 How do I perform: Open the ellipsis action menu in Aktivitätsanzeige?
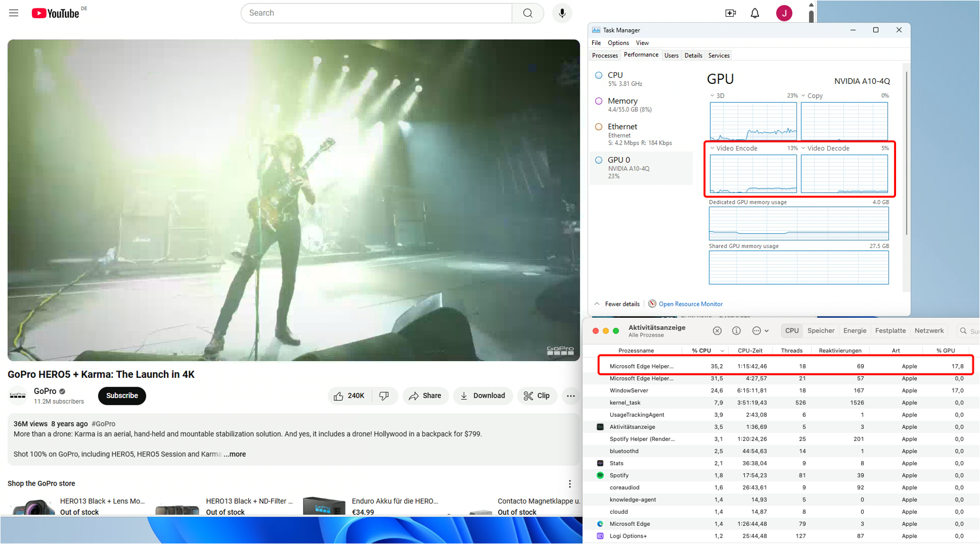(x=761, y=331)
